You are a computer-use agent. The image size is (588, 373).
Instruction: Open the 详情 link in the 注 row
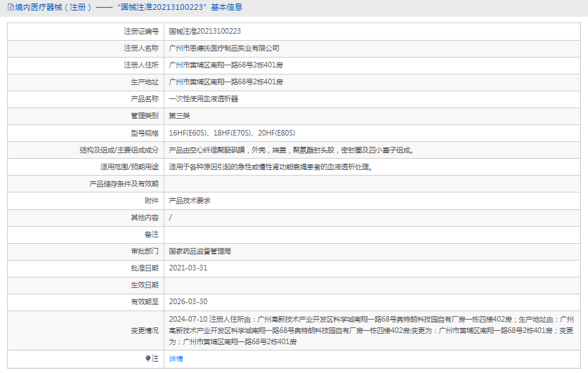[x=176, y=359]
